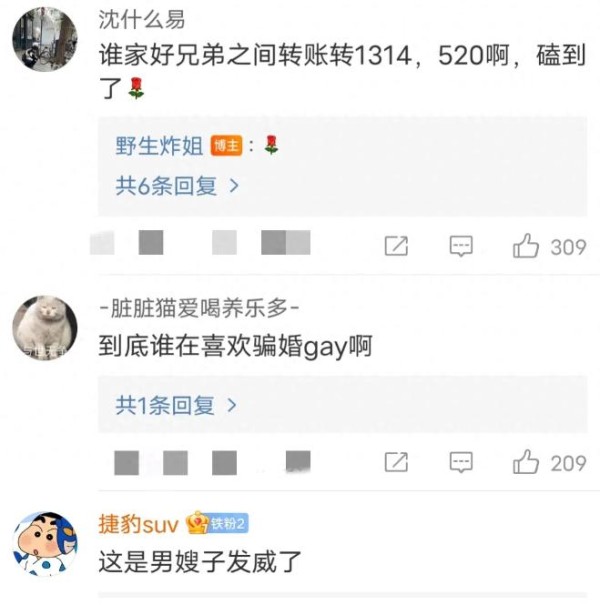Open the cat avatar of 脏脏猫爱喝养乐多
This screenshot has height=605, width=600.
[45, 328]
